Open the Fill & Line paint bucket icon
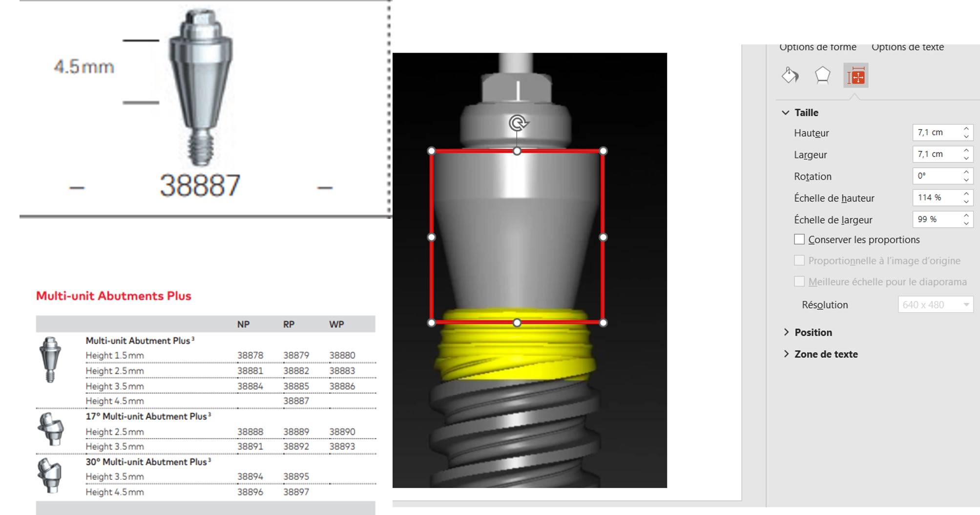980x515 pixels. [x=790, y=76]
